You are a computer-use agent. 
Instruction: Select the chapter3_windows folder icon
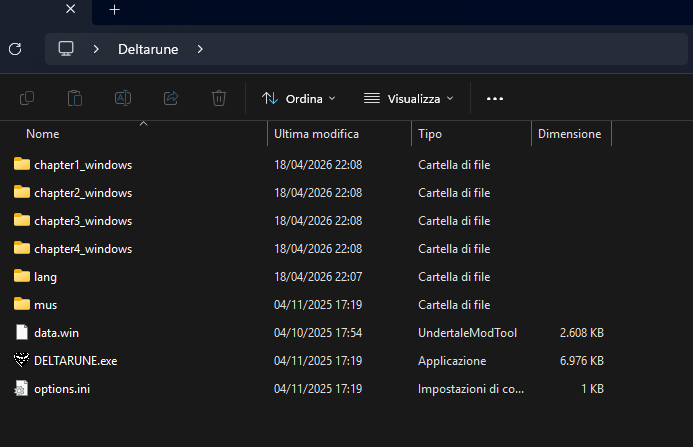tap(22, 220)
